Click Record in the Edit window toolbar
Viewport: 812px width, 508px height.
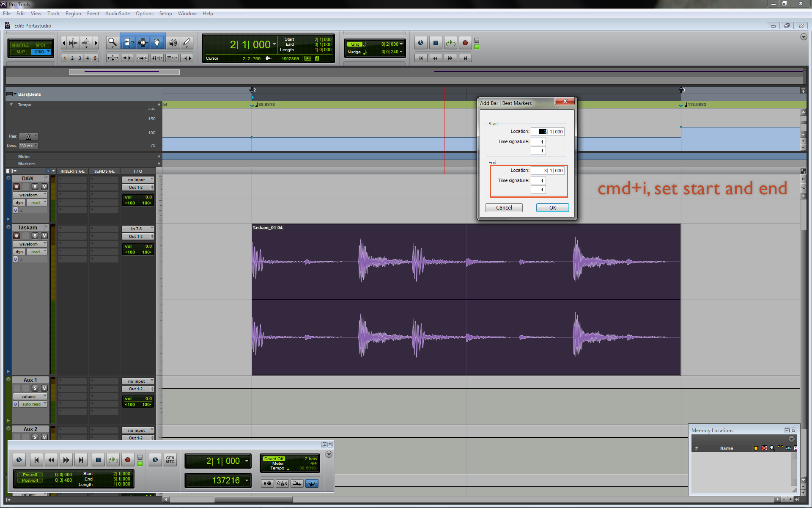point(465,43)
